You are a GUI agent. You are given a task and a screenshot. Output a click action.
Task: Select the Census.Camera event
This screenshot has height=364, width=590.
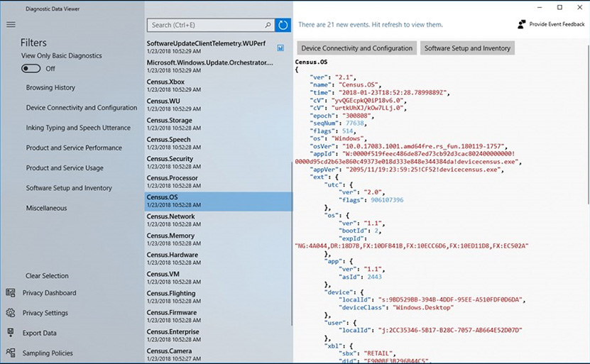click(x=218, y=354)
